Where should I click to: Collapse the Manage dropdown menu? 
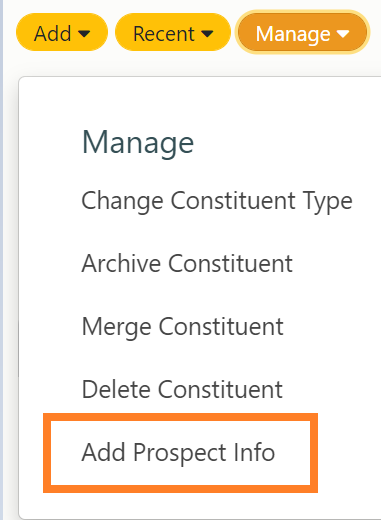302,32
